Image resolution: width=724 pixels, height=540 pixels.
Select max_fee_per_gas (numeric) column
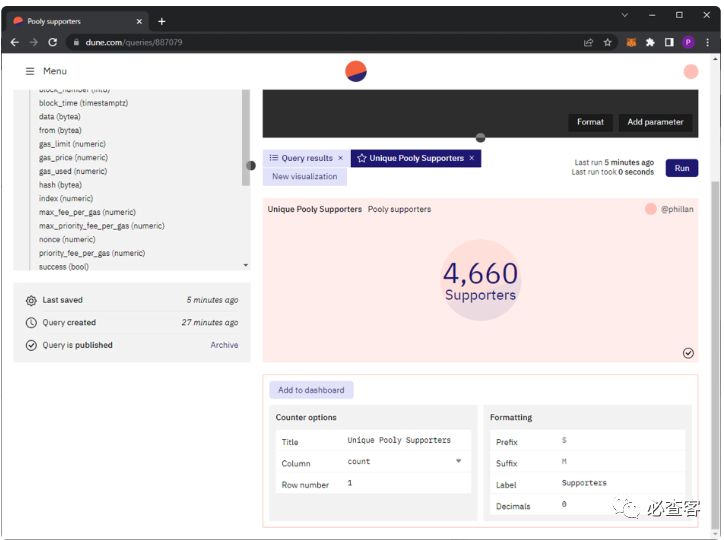(87, 212)
